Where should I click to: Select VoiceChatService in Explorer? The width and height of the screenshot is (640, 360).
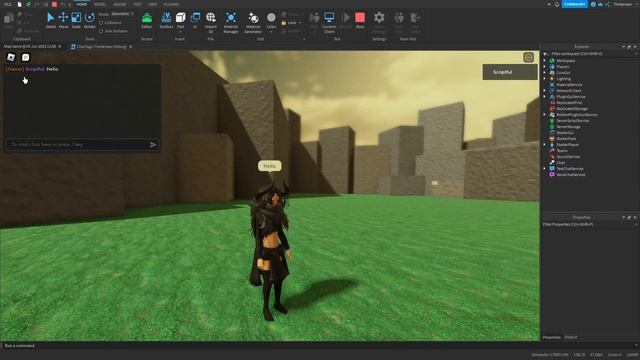567,175
